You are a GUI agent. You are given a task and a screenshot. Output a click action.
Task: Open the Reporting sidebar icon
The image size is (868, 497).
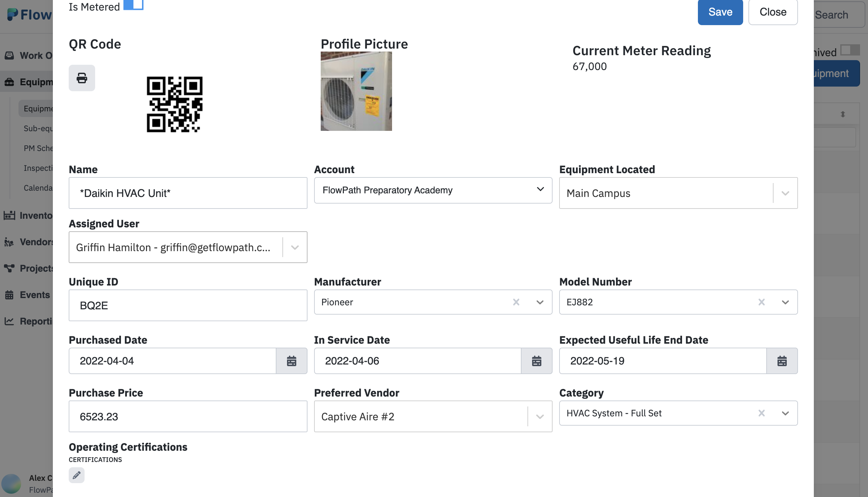point(9,321)
